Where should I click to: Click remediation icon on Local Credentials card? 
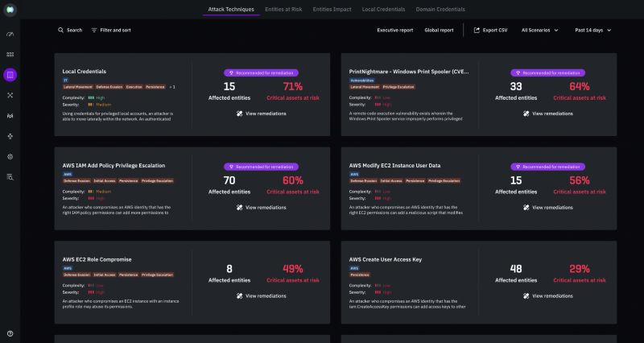point(240,114)
